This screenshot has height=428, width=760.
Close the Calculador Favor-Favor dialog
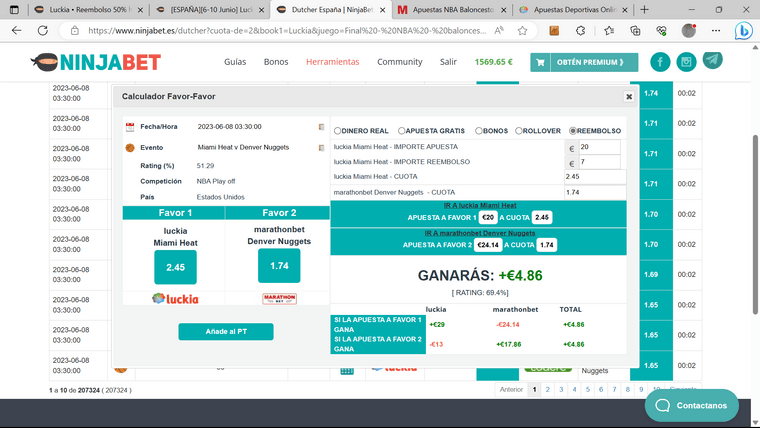pos(629,96)
